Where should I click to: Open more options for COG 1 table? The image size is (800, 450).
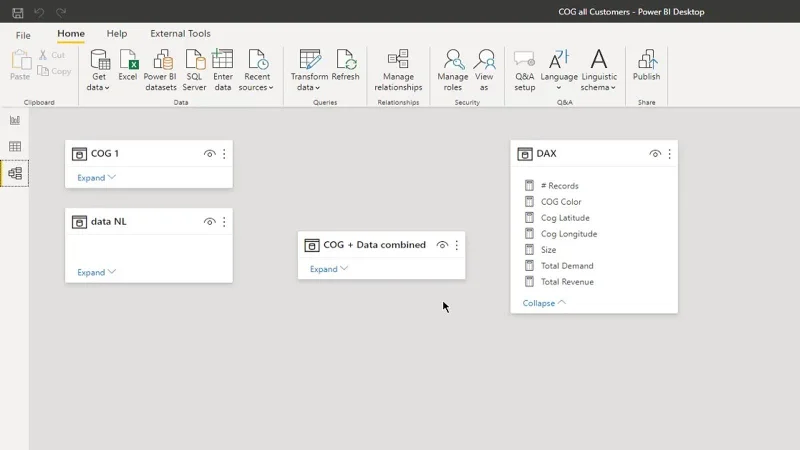click(224, 154)
